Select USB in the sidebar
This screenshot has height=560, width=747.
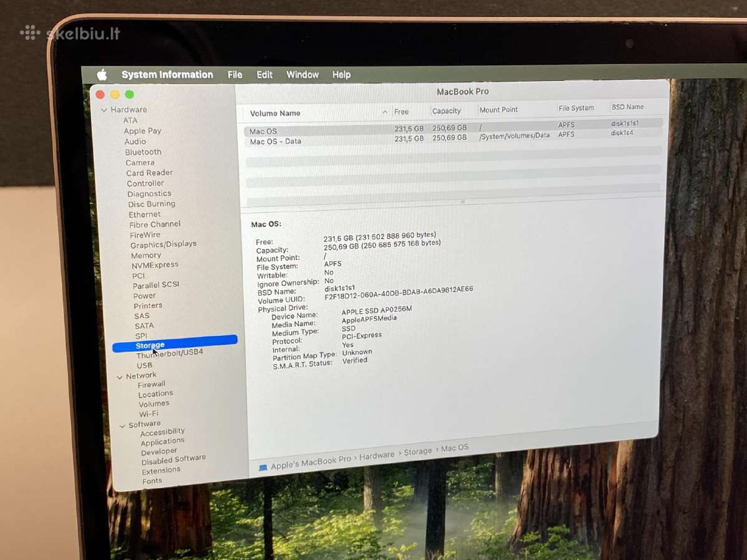pyautogui.click(x=144, y=365)
